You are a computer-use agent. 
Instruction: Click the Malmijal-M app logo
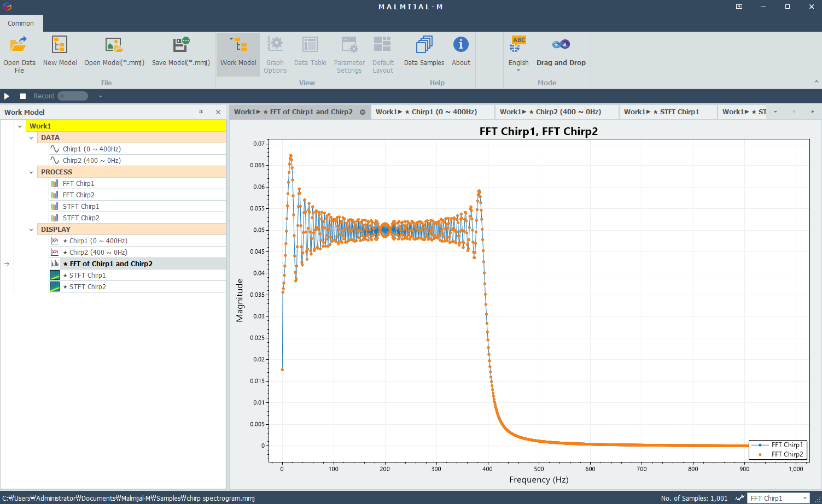pyautogui.click(x=7, y=7)
